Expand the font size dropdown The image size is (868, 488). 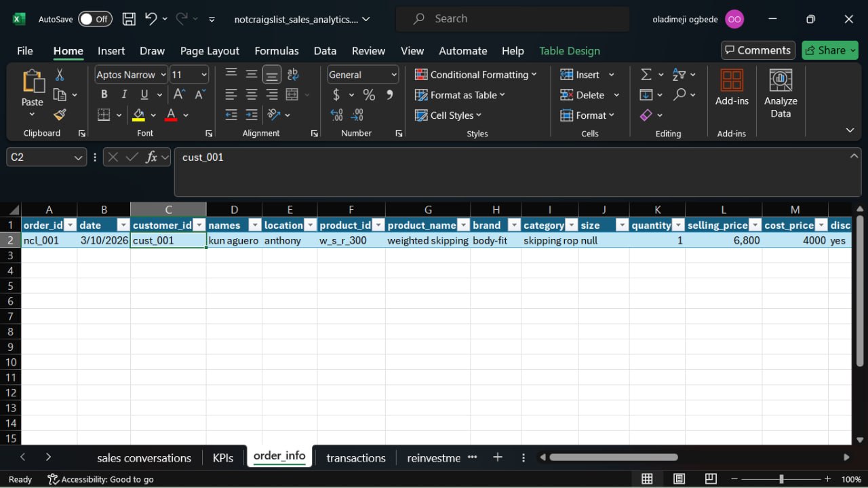[203, 75]
